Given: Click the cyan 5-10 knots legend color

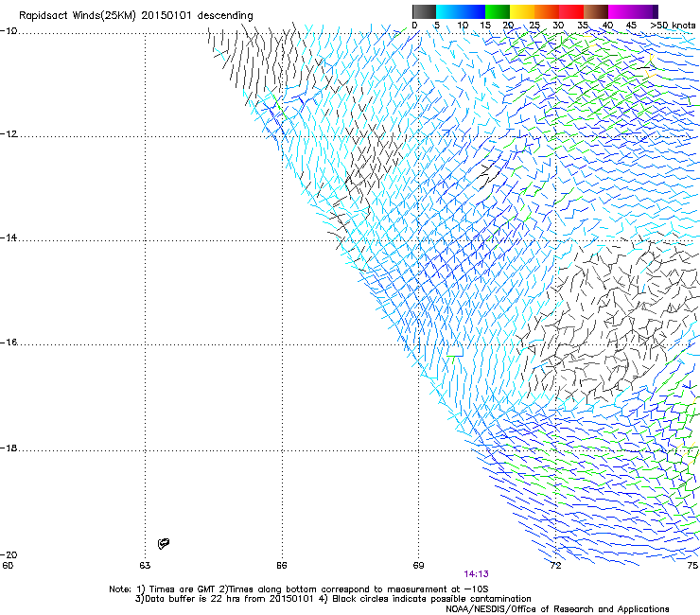Looking at the screenshot, I should (x=447, y=11).
